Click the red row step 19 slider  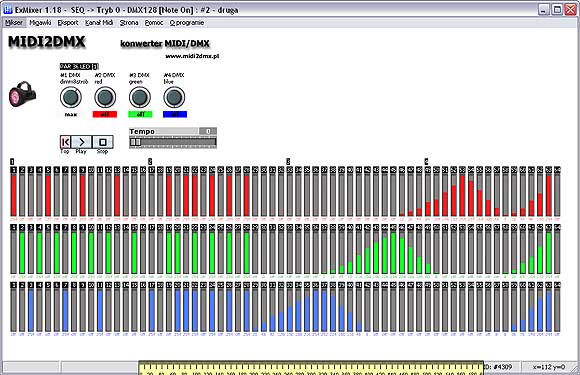(169, 196)
